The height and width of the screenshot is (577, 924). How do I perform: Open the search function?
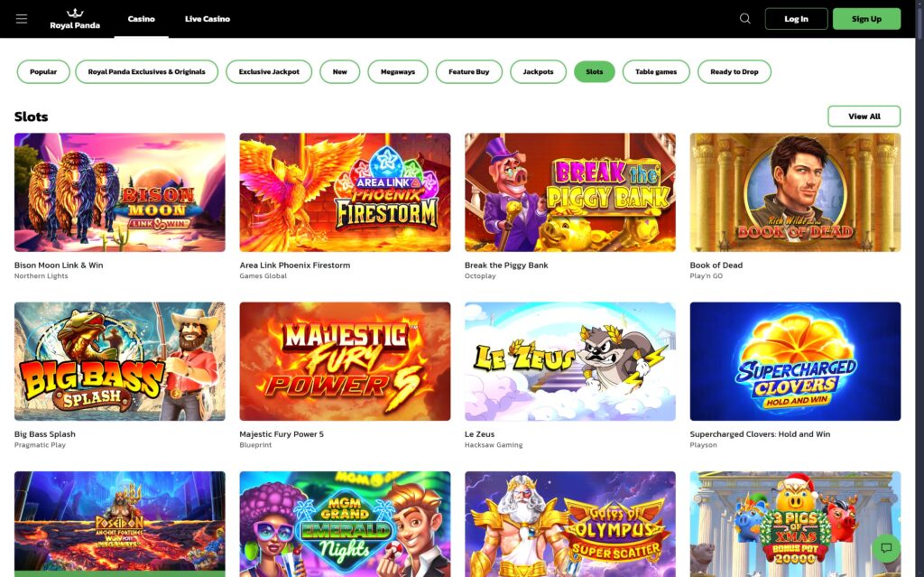(744, 18)
